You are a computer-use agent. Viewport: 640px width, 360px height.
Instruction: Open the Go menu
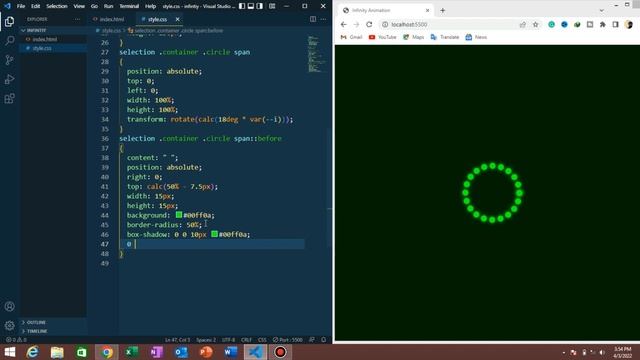pos(94,6)
